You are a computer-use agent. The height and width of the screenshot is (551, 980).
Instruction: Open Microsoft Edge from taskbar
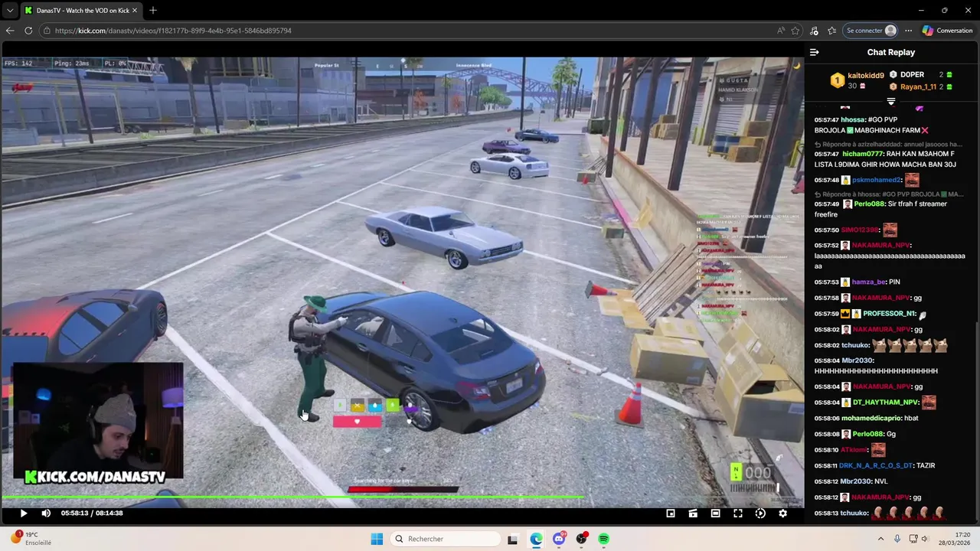coord(536,539)
